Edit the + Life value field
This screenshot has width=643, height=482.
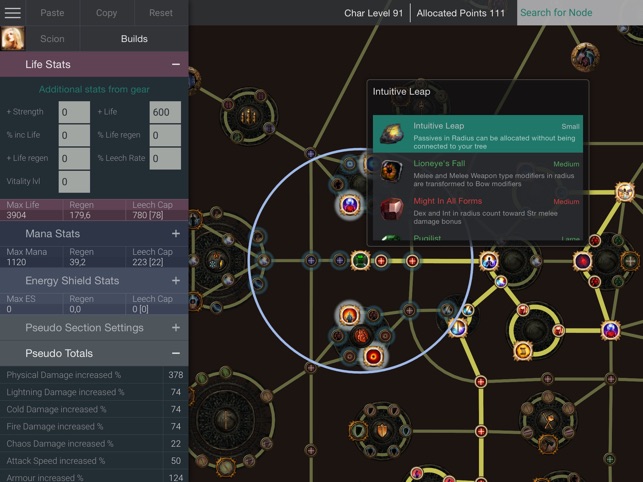(165, 112)
